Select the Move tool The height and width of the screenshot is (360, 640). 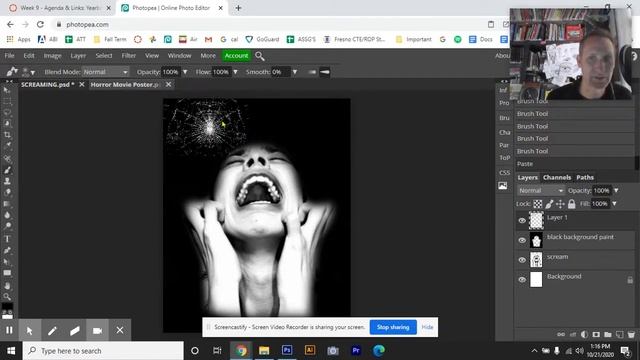click(7, 90)
